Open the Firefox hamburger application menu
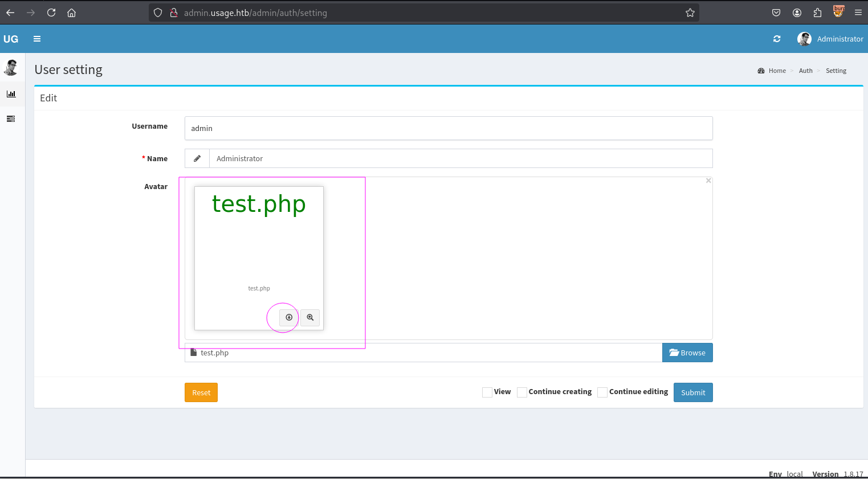868x479 pixels. coord(858,13)
